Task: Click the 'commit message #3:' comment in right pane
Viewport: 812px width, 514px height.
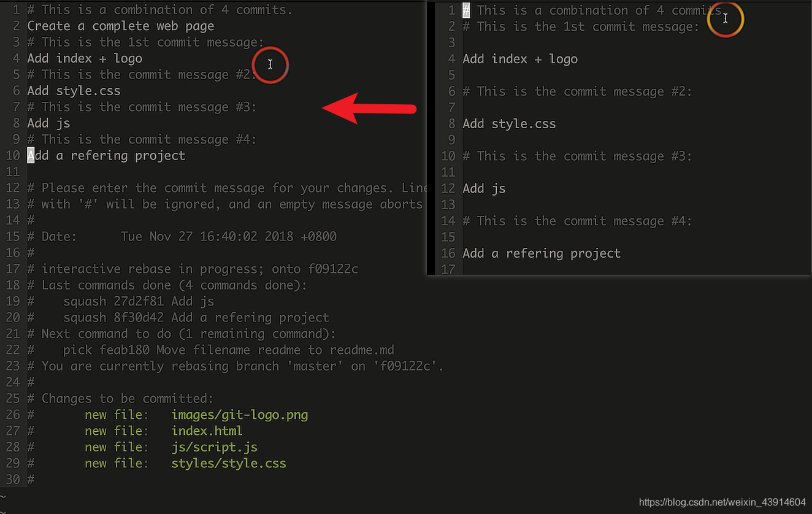Action: pyautogui.click(x=577, y=156)
